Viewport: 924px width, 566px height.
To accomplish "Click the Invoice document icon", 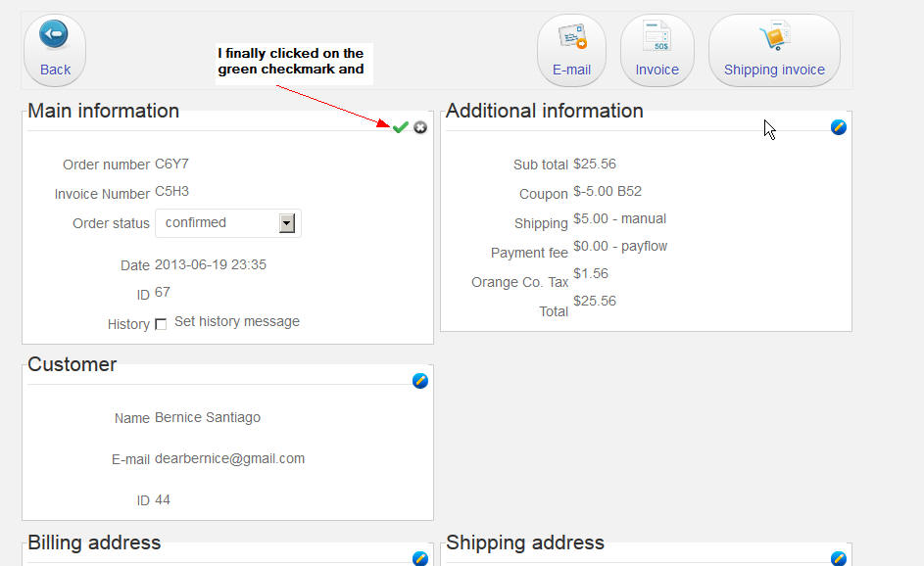I will pyautogui.click(x=657, y=36).
